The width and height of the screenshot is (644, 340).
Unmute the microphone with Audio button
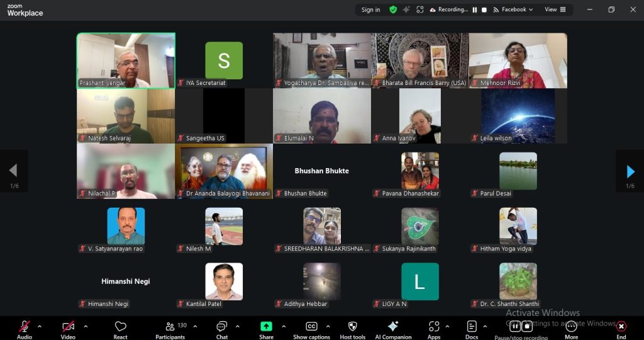point(25,327)
